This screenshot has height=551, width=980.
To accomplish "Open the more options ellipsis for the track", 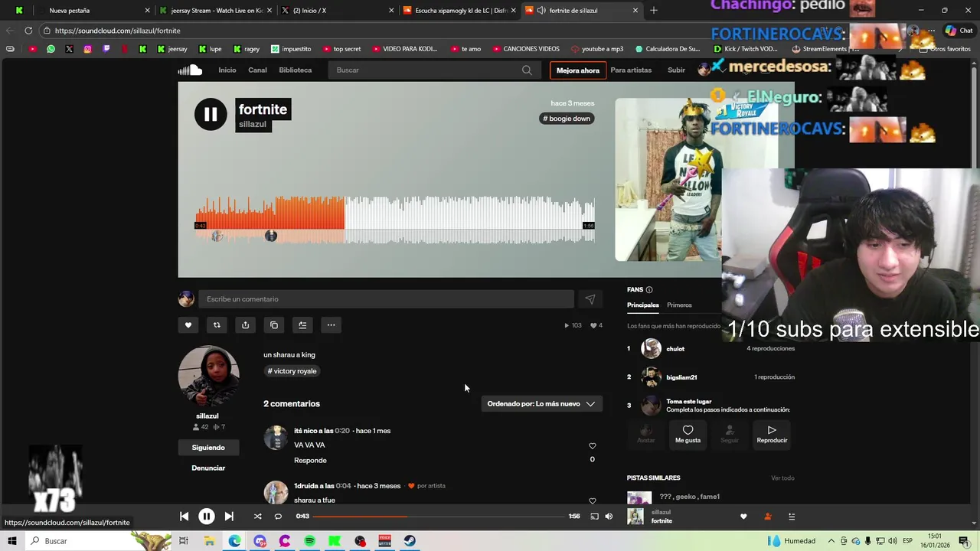I will click(x=331, y=325).
